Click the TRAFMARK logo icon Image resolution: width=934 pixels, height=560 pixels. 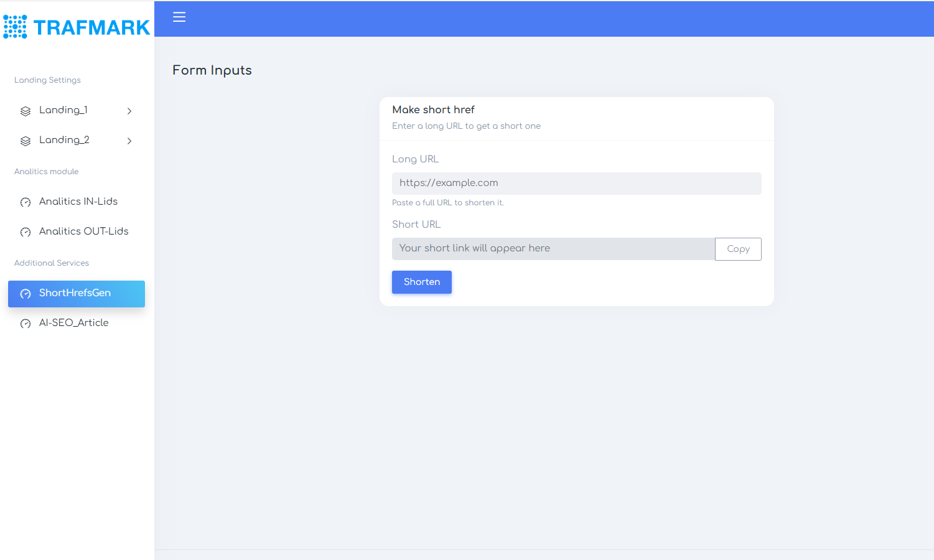(x=14, y=26)
